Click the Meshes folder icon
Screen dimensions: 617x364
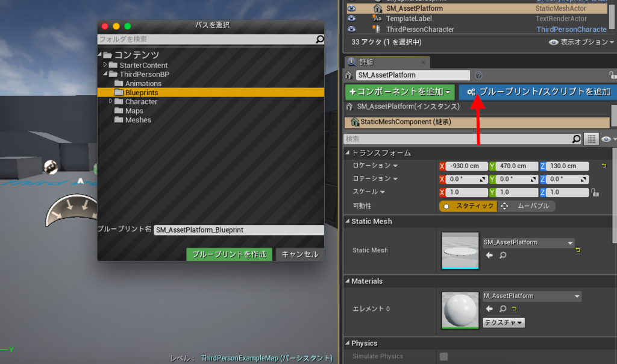(119, 120)
